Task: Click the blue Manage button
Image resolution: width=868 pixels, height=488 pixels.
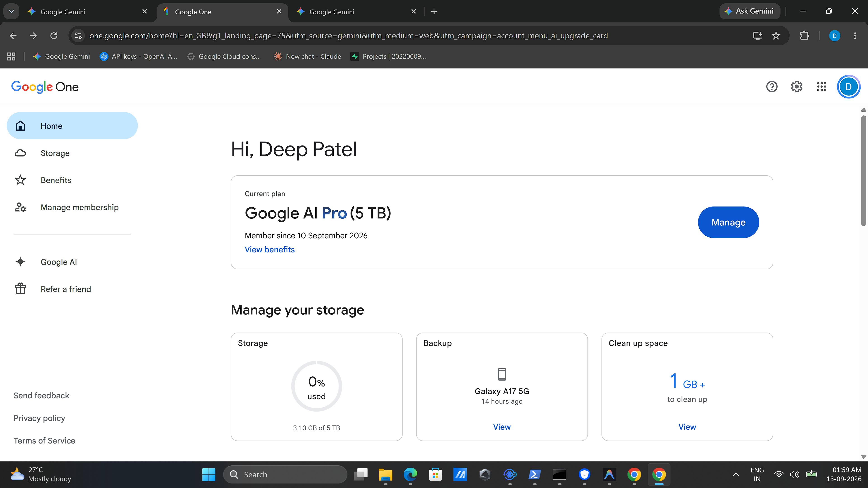Action: [x=728, y=222]
